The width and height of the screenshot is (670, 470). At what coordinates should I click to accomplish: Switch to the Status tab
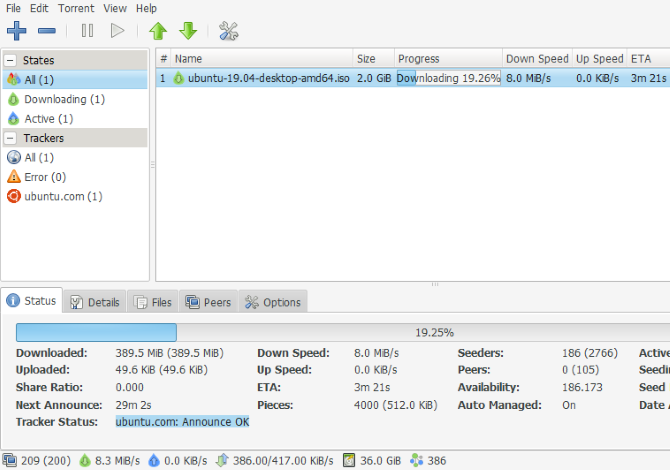32,301
